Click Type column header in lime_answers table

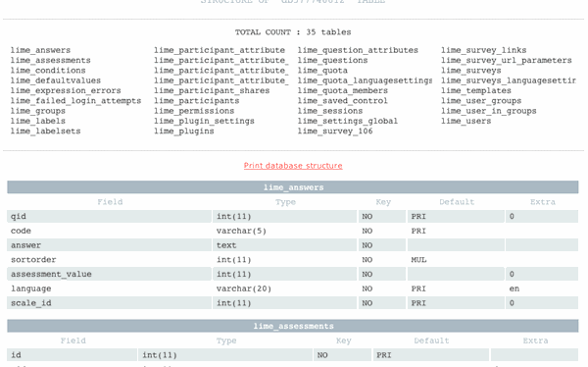[285, 202]
